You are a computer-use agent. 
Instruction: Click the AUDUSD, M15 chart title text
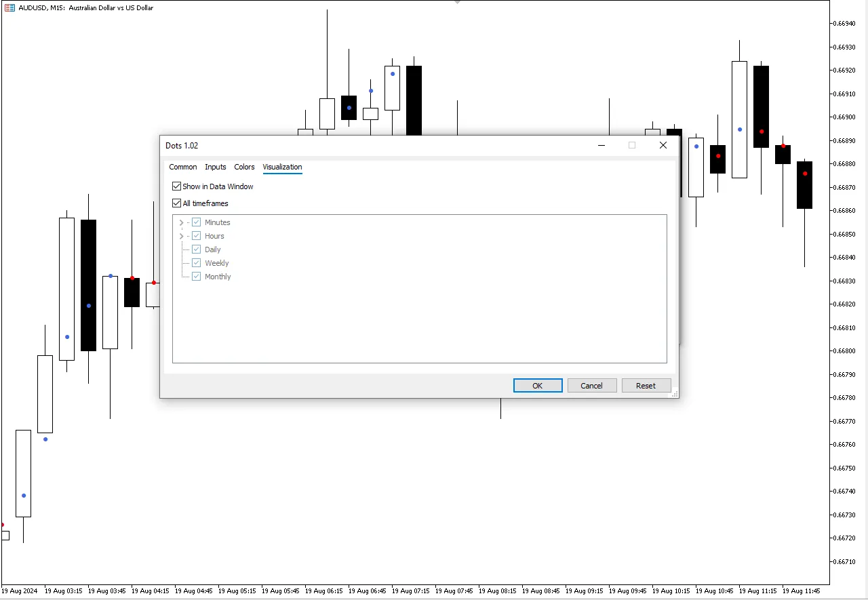(86, 8)
